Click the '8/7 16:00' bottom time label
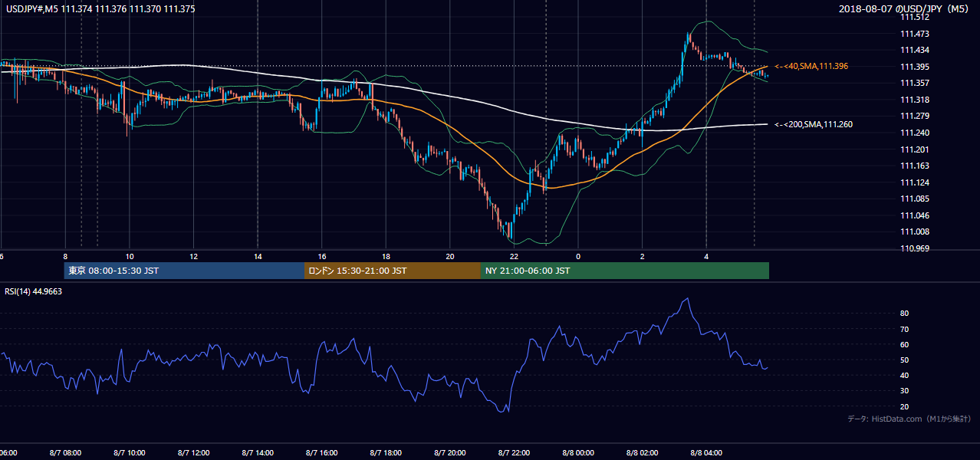Screen dimensions: 980x460 coord(322,454)
